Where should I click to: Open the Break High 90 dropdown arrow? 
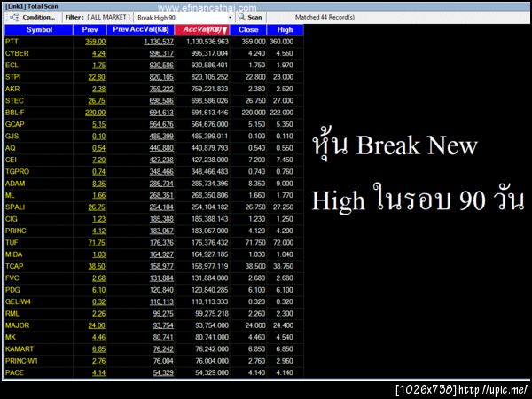coord(230,18)
